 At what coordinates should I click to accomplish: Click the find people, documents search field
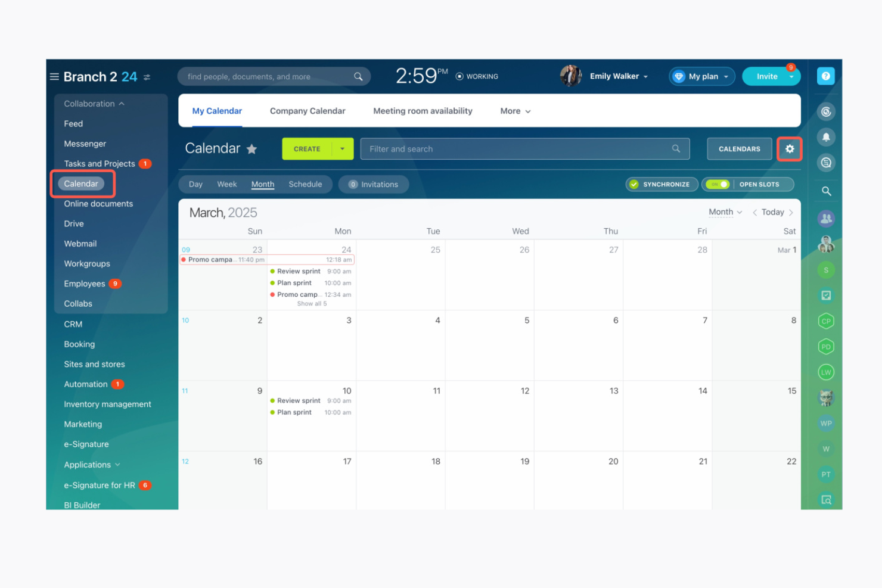(x=274, y=77)
